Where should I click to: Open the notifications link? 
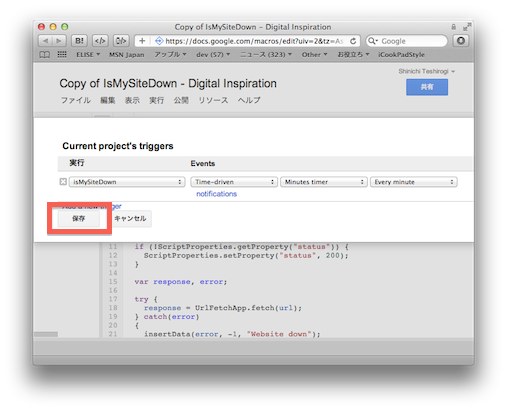click(x=216, y=194)
